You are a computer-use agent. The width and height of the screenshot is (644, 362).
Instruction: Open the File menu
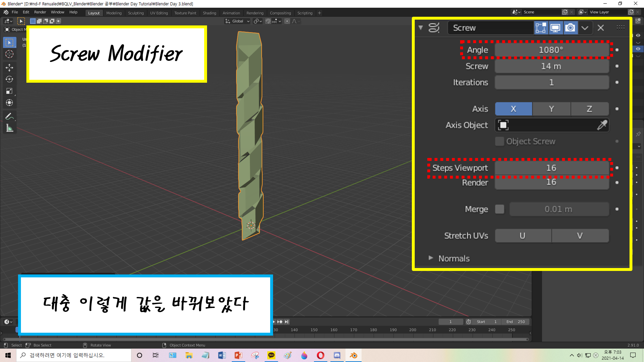pos(15,12)
